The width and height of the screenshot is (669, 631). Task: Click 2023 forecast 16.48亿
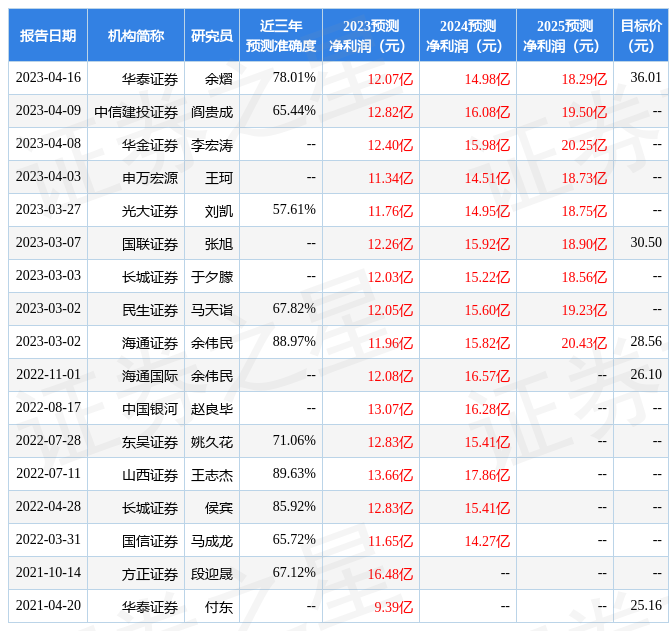[390, 574]
